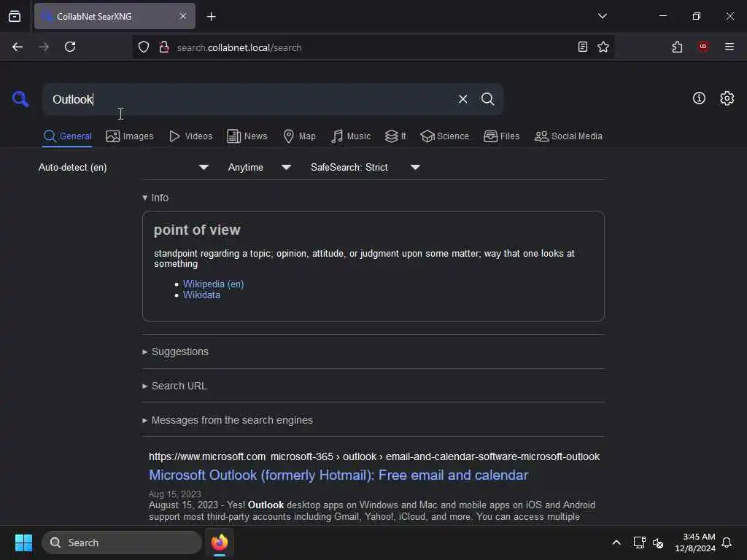
Task: Submit search with magnifier button
Action: click(487, 99)
